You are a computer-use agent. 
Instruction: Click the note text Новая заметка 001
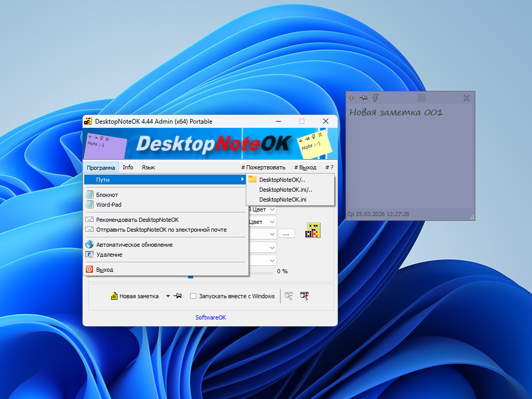[x=396, y=112]
